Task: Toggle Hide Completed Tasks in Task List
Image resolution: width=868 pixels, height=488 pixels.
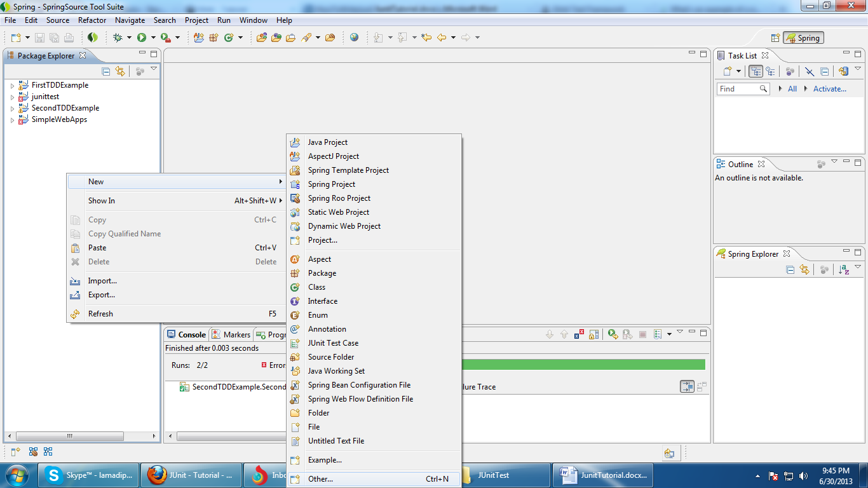Action: [809, 71]
